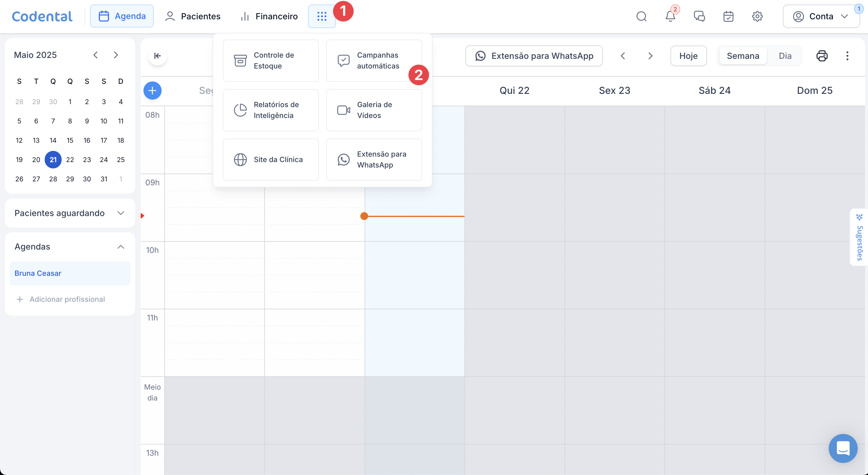Collapse sidebar with the arrow icon

[x=157, y=56]
